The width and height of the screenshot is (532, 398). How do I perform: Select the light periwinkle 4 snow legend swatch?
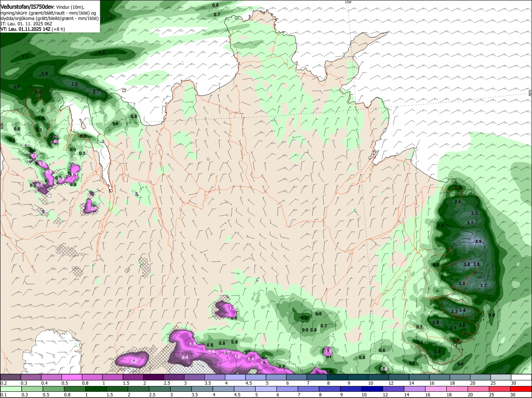pos(235,377)
